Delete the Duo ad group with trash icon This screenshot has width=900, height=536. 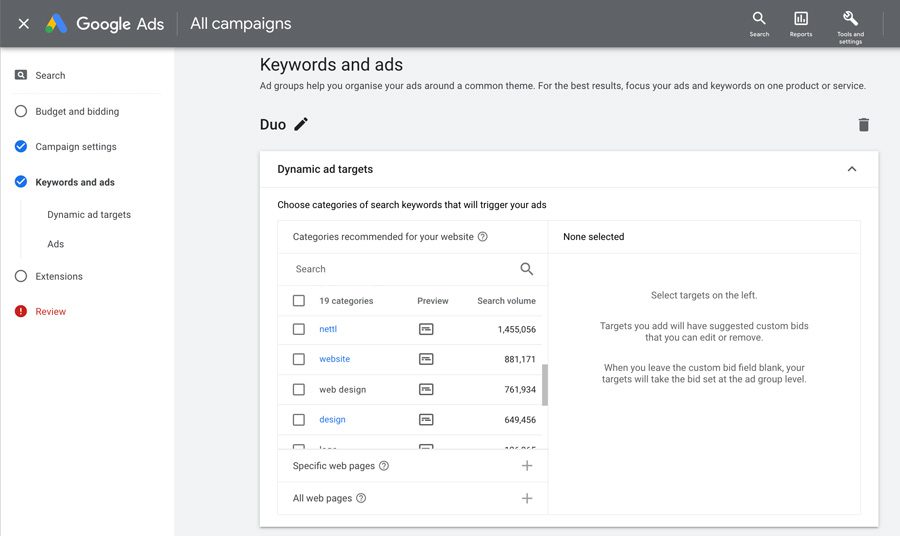coord(863,125)
